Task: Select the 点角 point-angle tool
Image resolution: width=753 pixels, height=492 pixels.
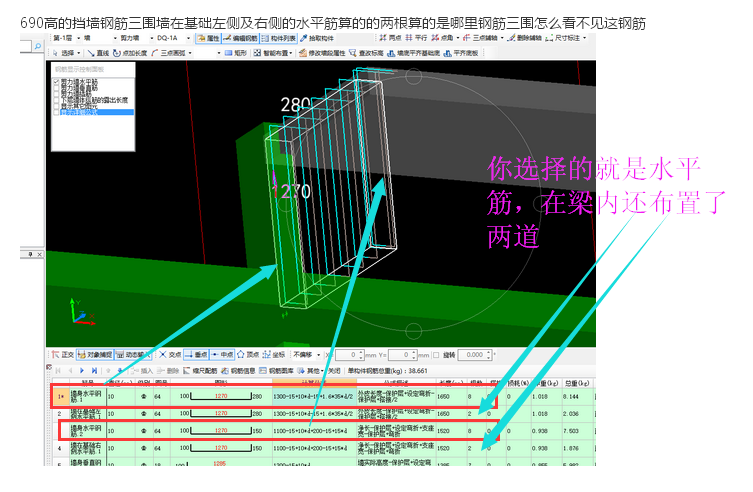Action: [x=442, y=38]
